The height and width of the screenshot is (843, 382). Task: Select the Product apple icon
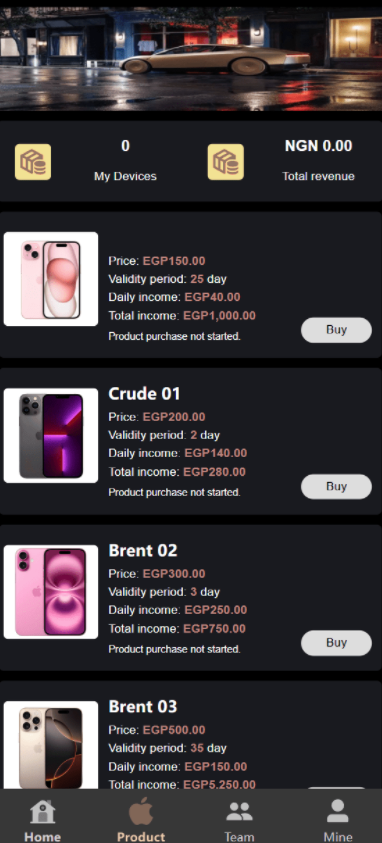141,811
